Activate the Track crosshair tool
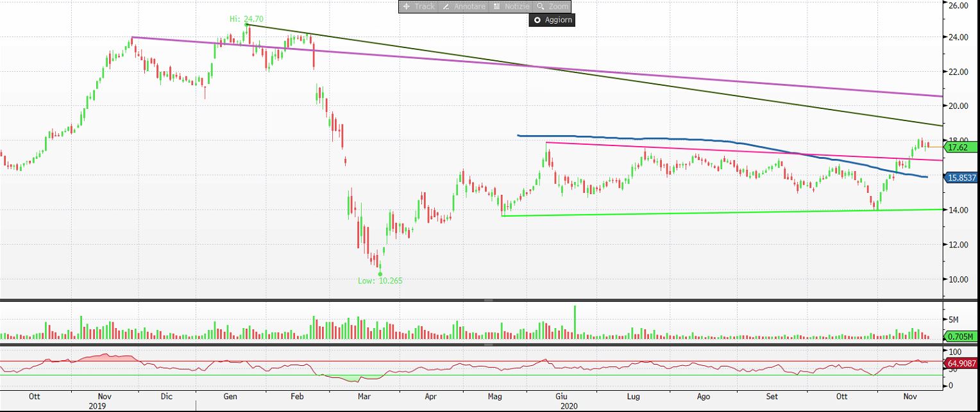 [418, 6]
